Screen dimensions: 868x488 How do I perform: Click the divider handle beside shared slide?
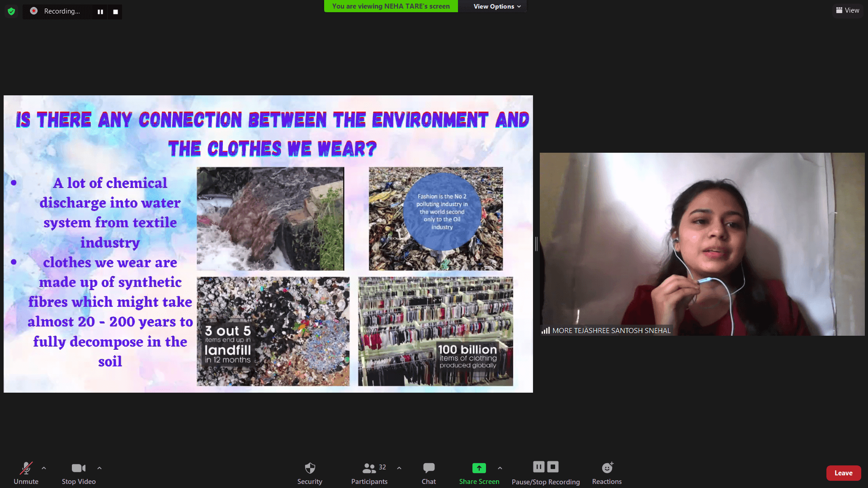tap(536, 244)
